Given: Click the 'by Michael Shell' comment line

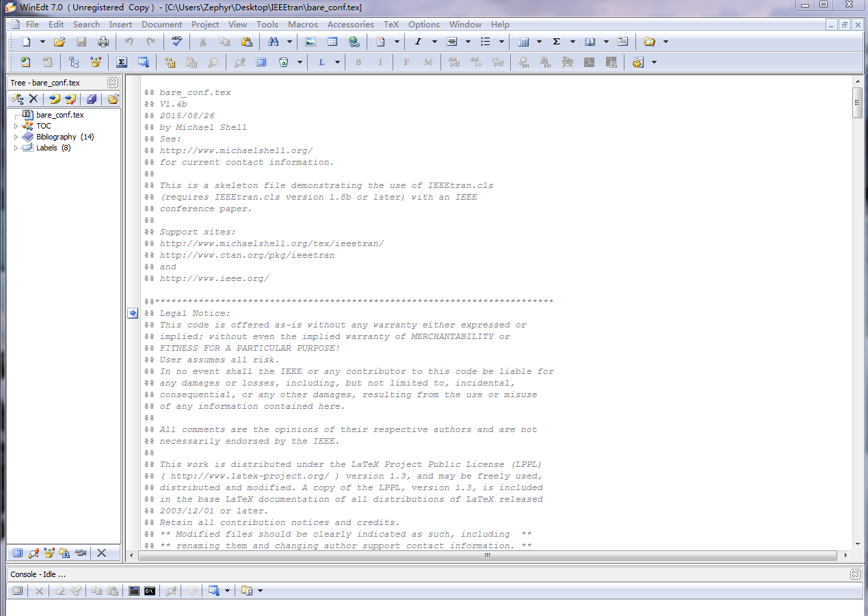Looking at the screenshot, I should click(196, 127).
